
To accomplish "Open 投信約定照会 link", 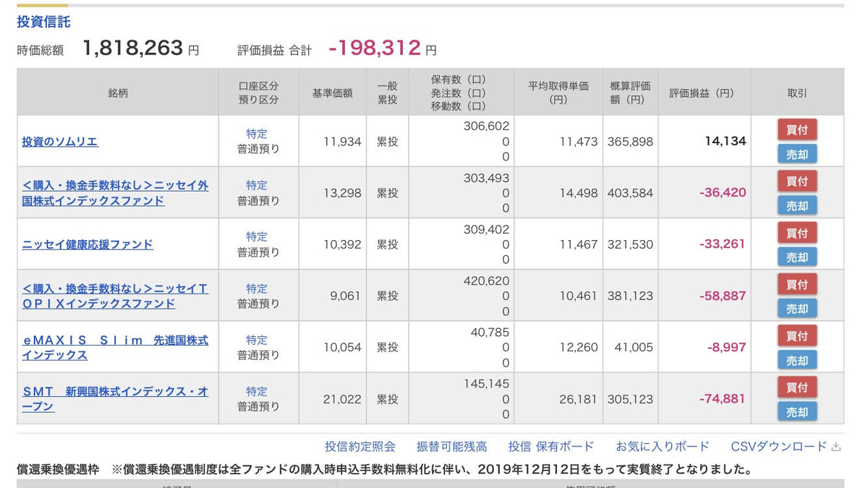I will [x=360, y=447].
